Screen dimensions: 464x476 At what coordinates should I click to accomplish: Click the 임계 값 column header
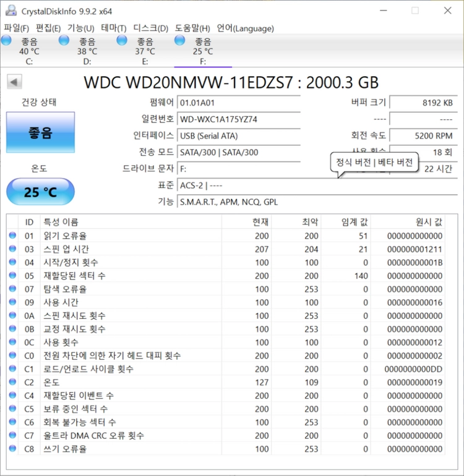[346, 222]
